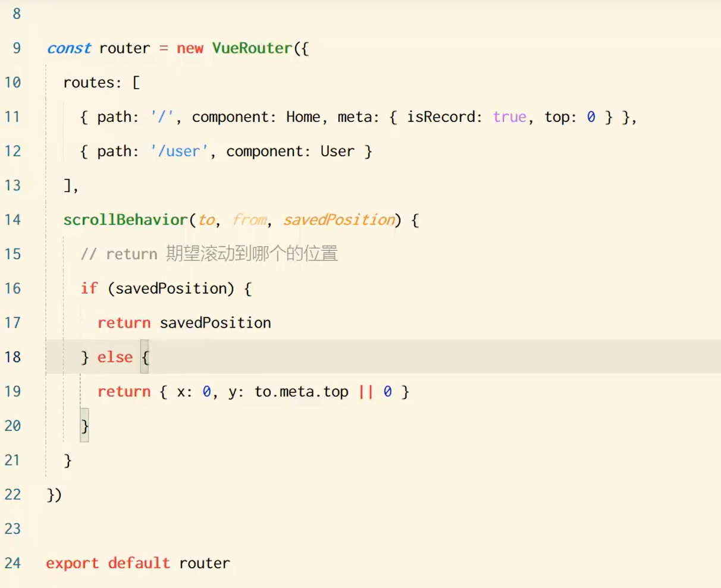
Task: Click highlighted opening brace on line 18
Action: 145,357
